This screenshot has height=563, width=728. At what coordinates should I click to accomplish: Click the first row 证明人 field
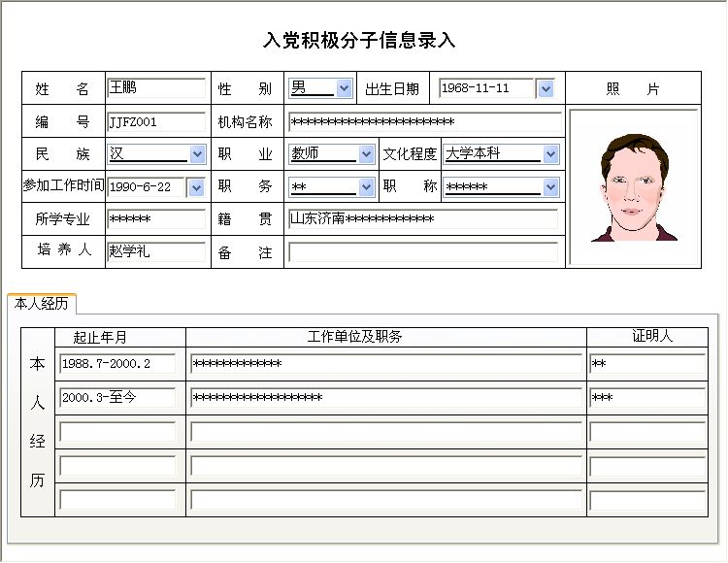pos(646,364)
